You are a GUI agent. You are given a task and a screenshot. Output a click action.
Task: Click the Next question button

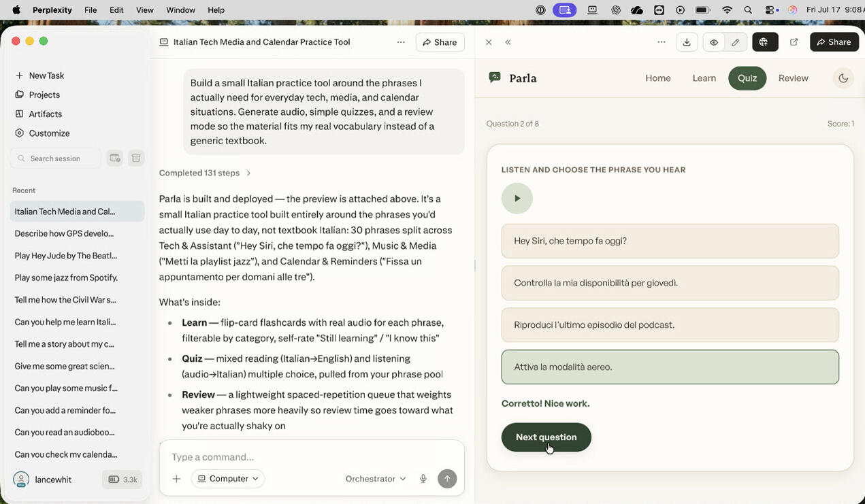click(546, 437)
